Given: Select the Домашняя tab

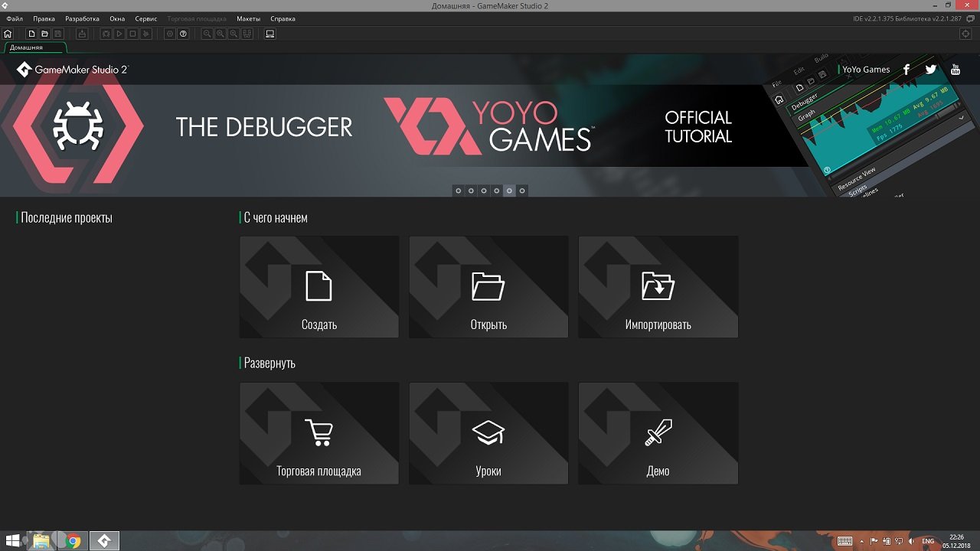Looking at the screenshot, I should coord(27,47).
